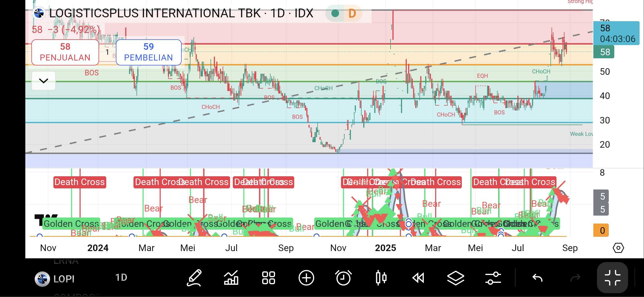
Task: Click the 58 -3 (-4,92%) price change text
Action: (x=66, y=29)
